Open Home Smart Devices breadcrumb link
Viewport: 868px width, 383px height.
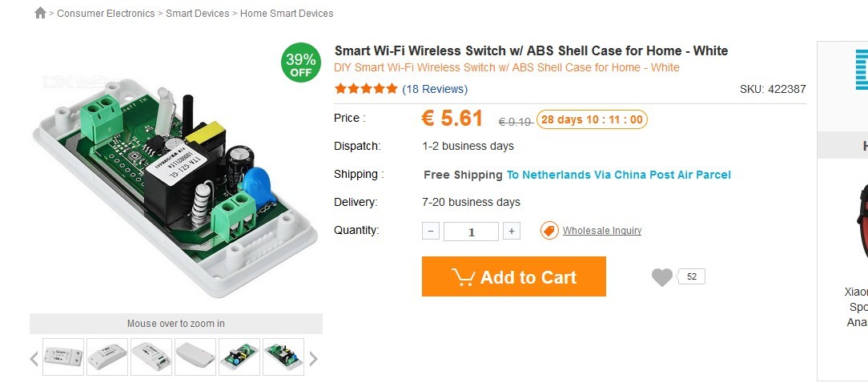coord(287,14)
